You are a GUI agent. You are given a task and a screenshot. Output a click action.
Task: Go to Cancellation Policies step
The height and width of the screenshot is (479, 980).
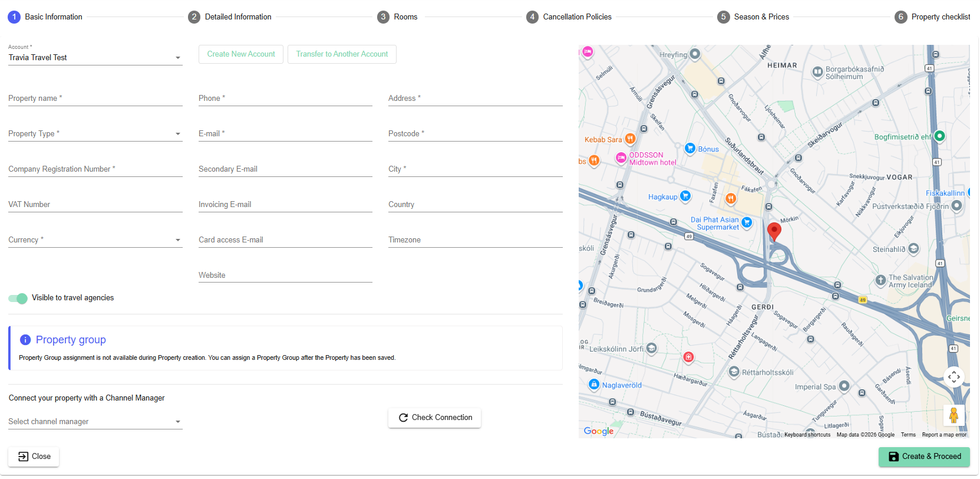569,17
